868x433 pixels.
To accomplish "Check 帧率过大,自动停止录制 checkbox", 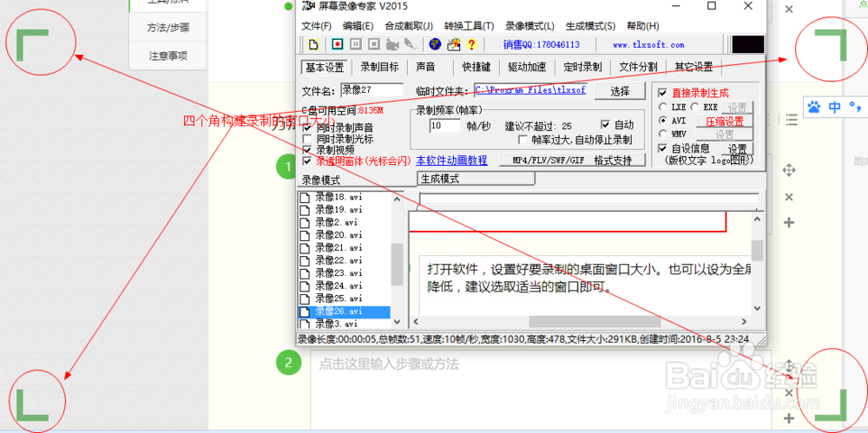I will pyautogui.click(x=522, y=140).
